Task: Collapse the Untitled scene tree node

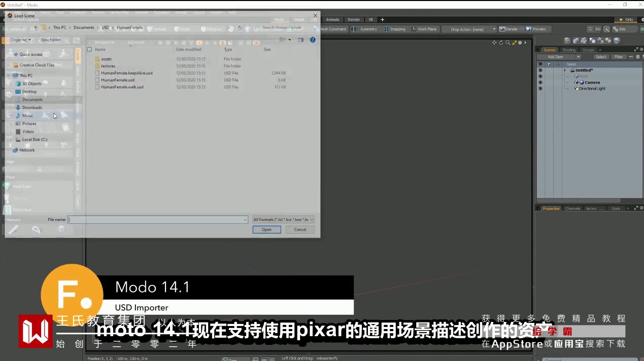Action: (x=565, y=70)
